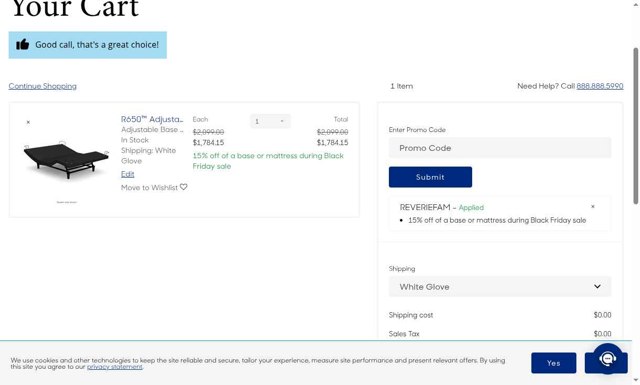Accept cookies with Yes button
Viewport: 640px width, 385px height.
[x=553, y=363]
